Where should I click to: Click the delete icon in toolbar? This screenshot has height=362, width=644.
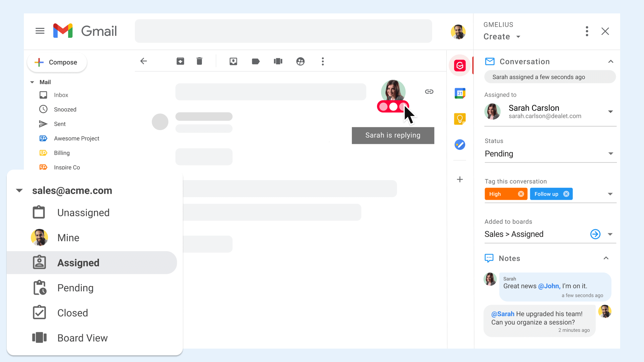[x=199, y=61]
